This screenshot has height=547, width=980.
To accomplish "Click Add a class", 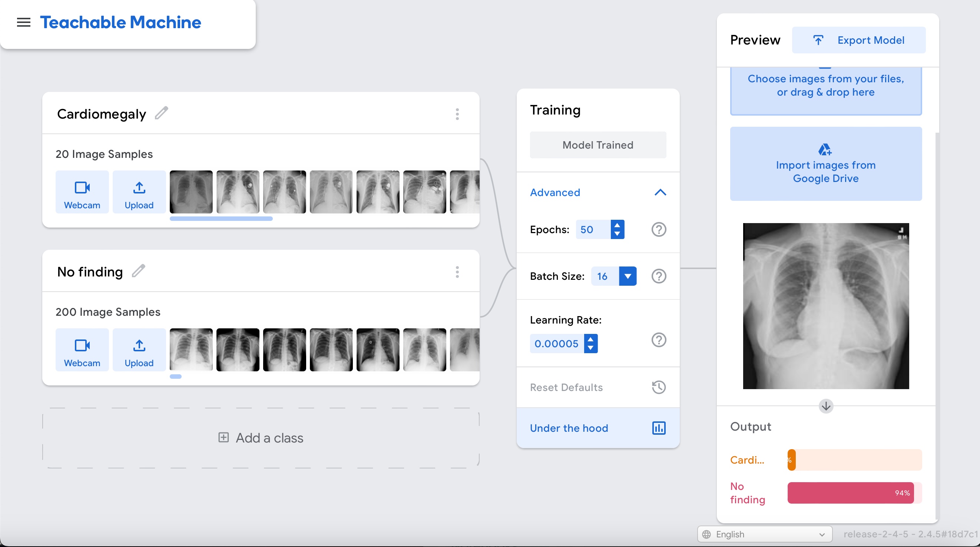I will 261,438.
